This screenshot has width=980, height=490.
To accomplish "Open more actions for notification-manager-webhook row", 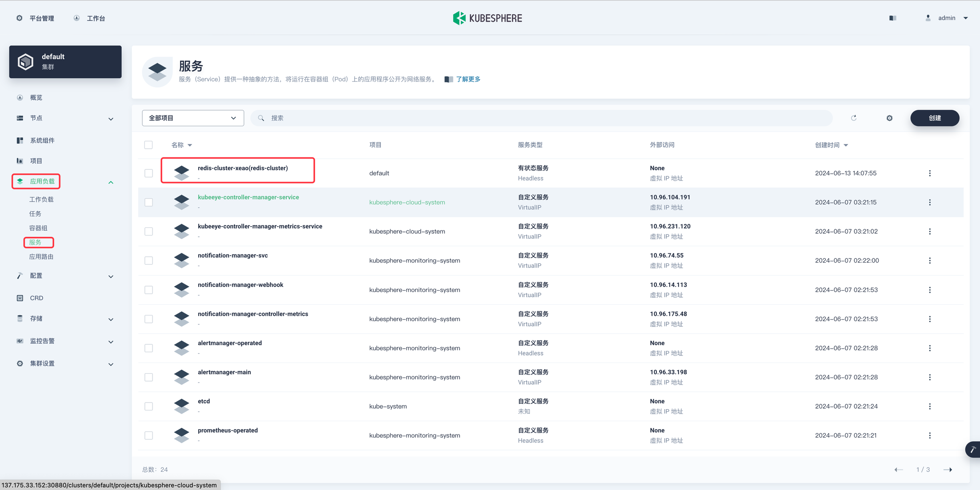I will tap(930, 290).
